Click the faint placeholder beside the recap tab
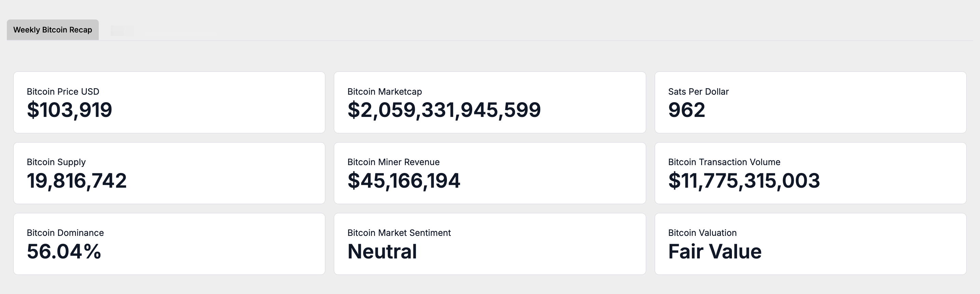Screen dimensions: 980x294 coord(122,30)
